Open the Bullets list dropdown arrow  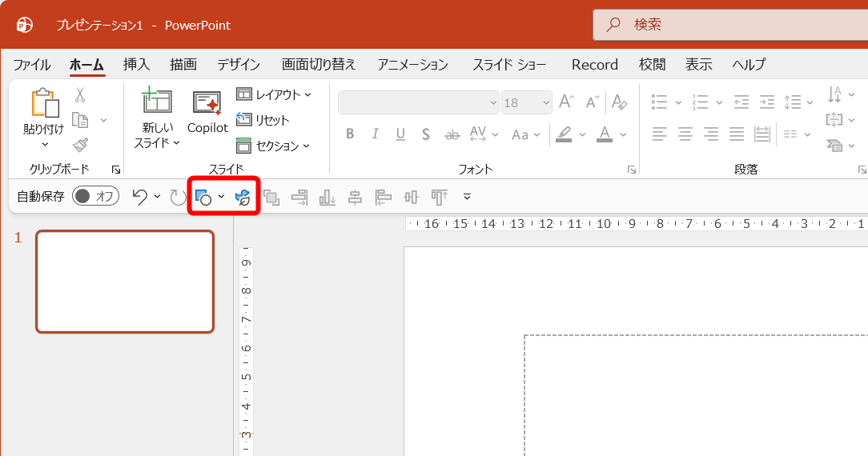click(x=678, y=103)
